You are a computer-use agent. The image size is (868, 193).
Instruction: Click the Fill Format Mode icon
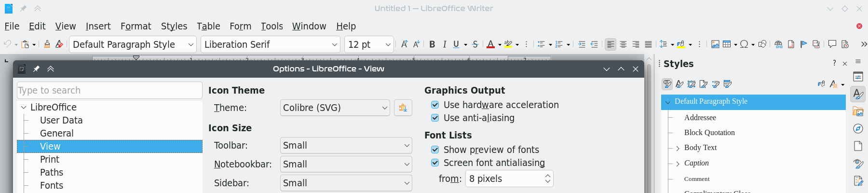click(821, 84)
